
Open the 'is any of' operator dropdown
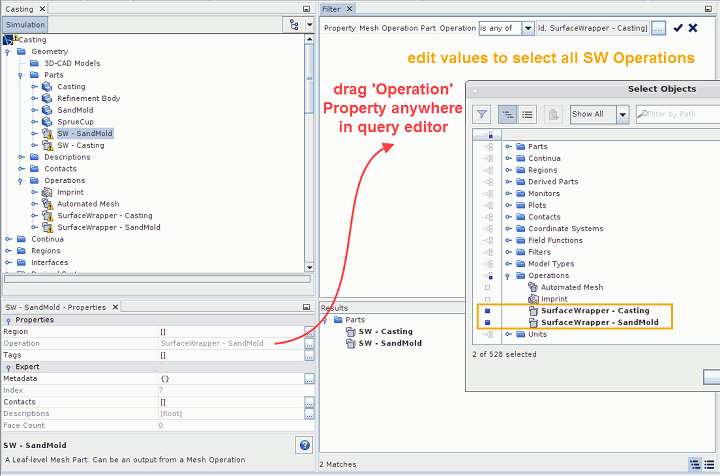[x=528, y=28]
